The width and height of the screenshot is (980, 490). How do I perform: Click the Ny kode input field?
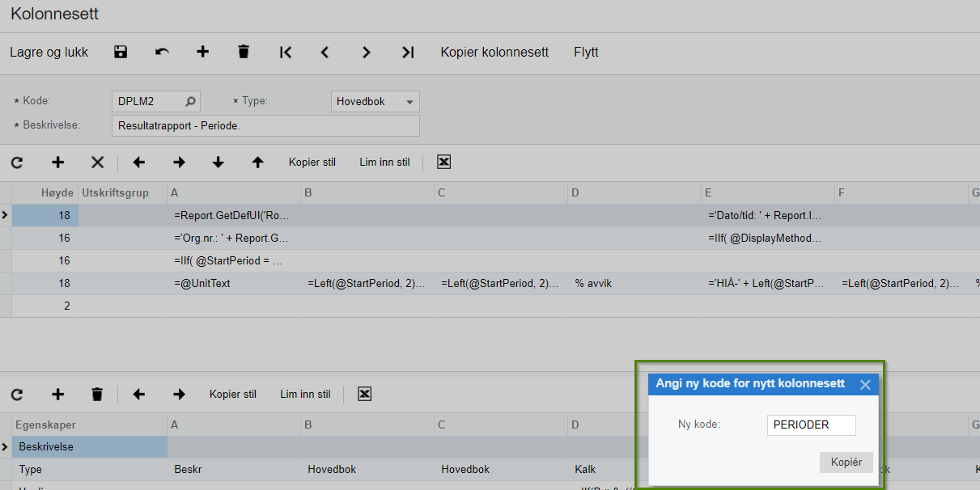pos(811,425)
